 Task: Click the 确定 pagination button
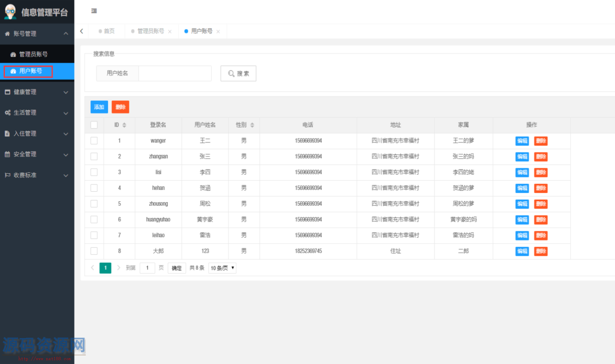177,268
